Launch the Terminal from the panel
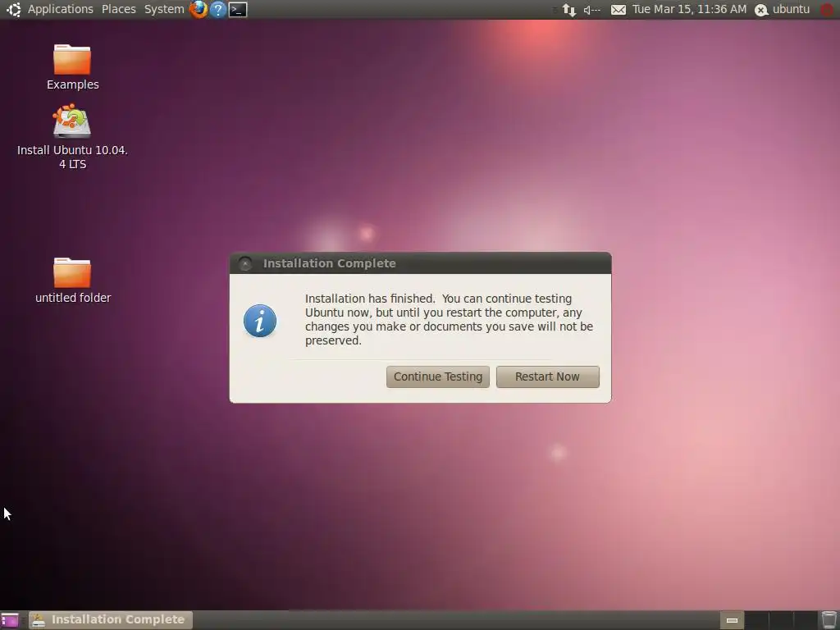 click(238, 9)
